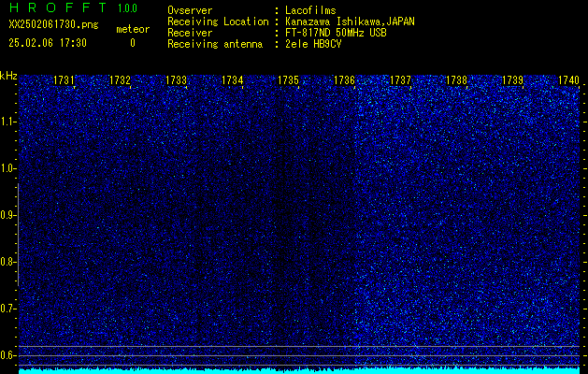Click the Receiving antenna label

click(x=215, y=44)
